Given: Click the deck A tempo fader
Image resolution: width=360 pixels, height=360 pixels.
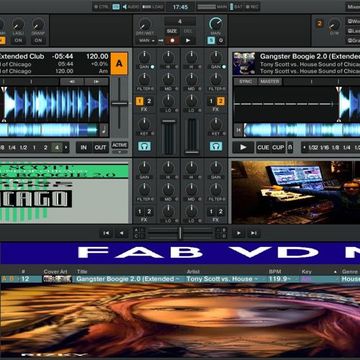Looking at the screenshot, I should click(119, 104).
